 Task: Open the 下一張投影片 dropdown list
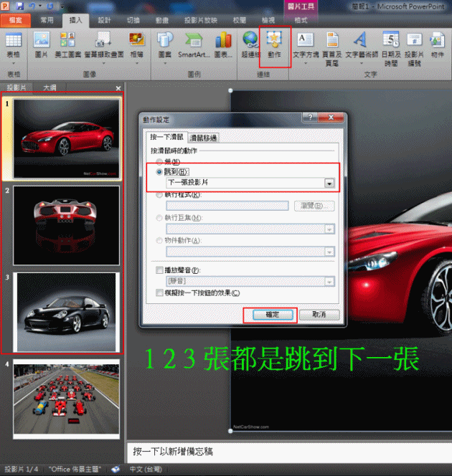[329, 184]
